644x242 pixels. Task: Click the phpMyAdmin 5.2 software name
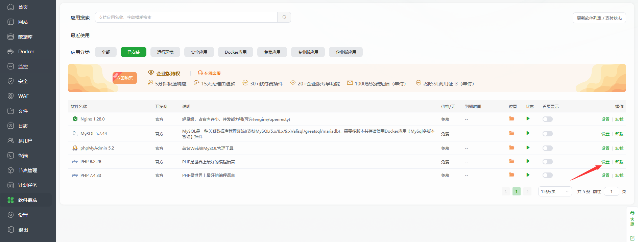coord(97,148)
